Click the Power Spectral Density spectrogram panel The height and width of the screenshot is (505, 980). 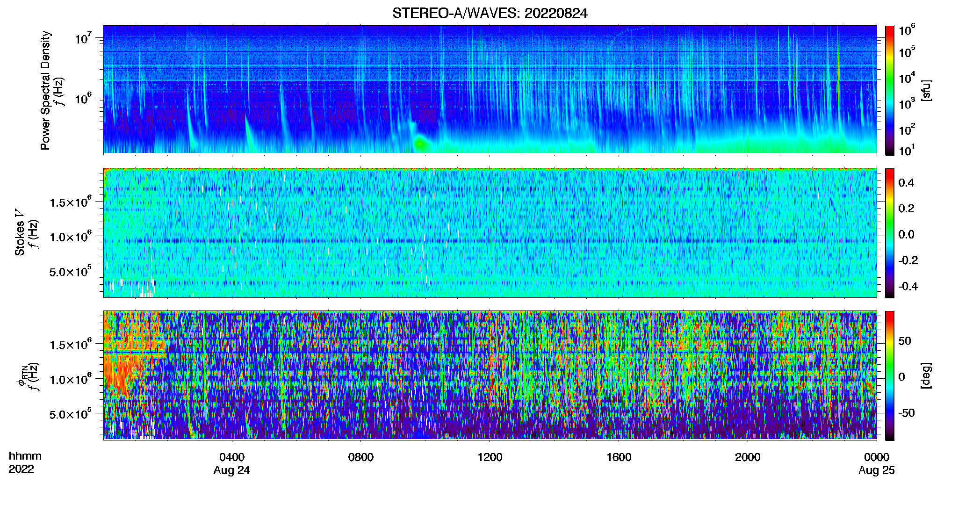[490, 89]
